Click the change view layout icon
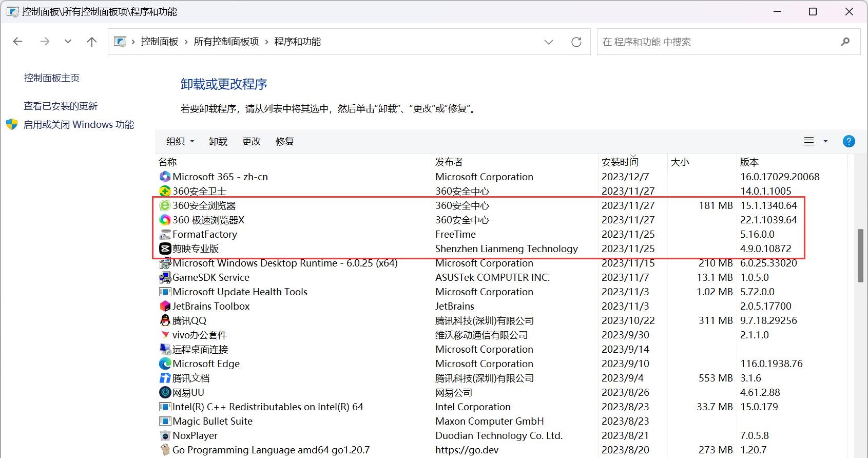This screenshot has height=458, width=868. coord(809,141)
